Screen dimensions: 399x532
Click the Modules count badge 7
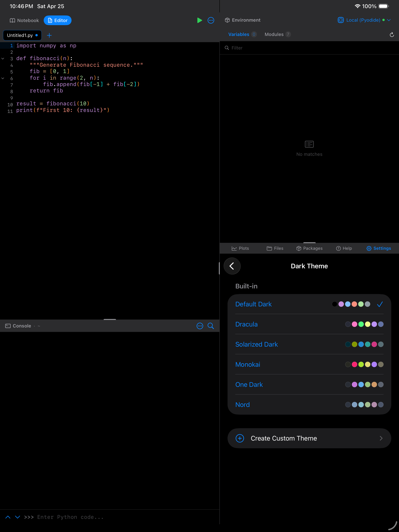pos(288,34)
